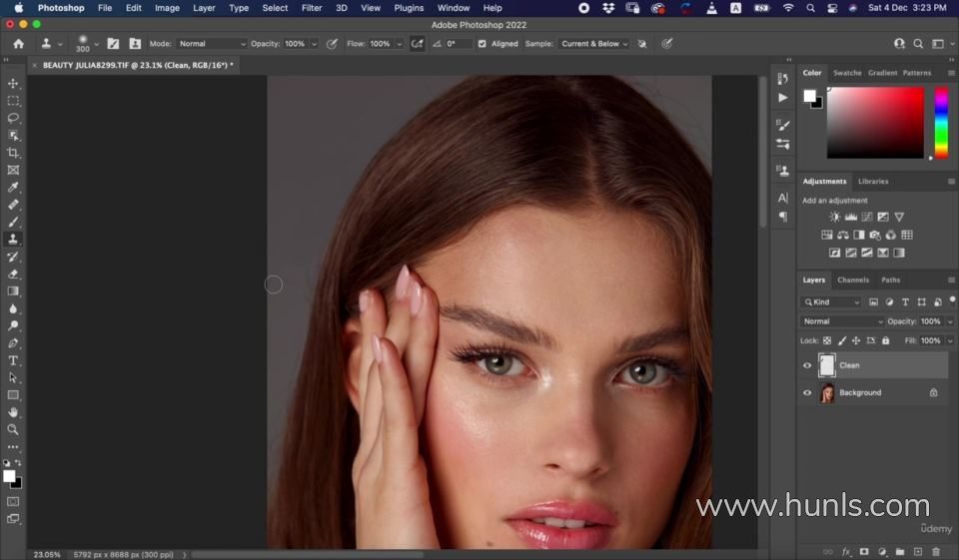The image size is (959, 560).
Task: Click the rainbow hue slider strip
Action: [940, 122]
